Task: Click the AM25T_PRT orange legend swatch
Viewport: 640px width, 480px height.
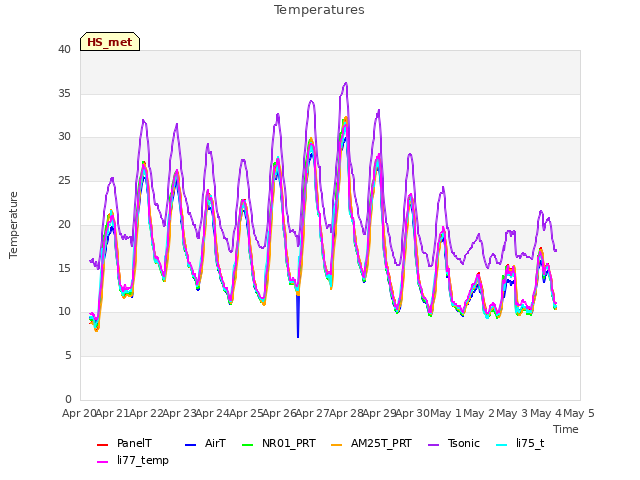Action: coord(337,445)
